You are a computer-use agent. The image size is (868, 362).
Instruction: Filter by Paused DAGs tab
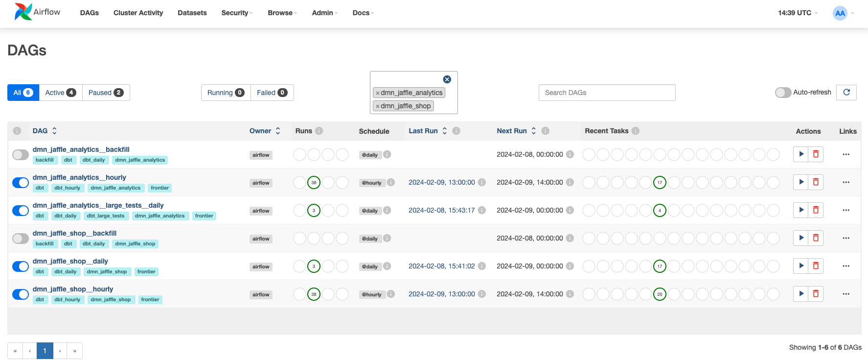coord(106,93)
